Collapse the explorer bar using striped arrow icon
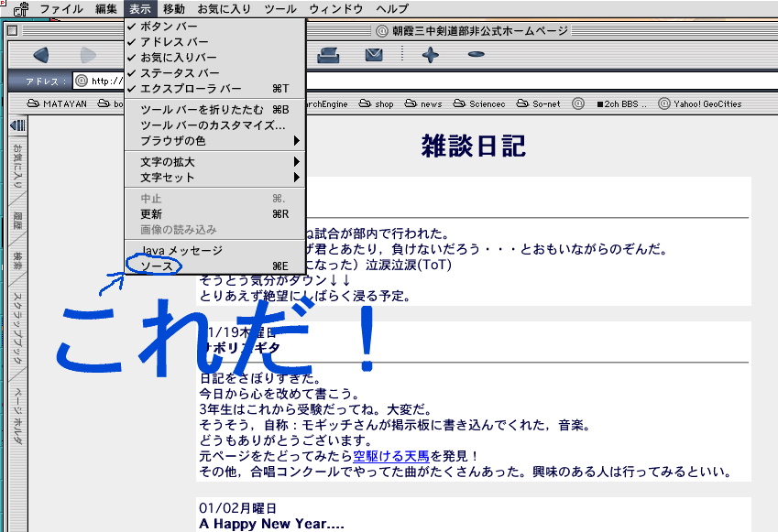Viewport: 778px width, 532px height. 17,125
